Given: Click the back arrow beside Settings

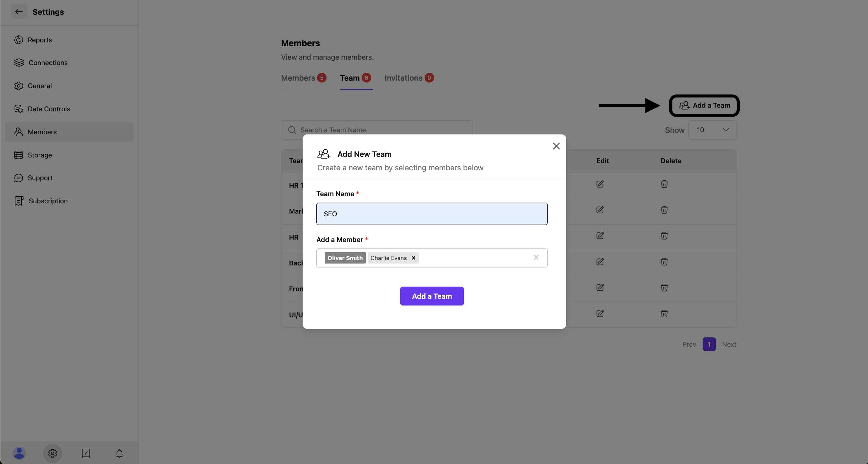Looking at the screenshot, I should point(19,12).
